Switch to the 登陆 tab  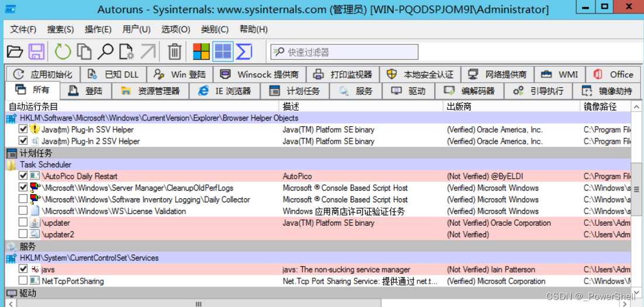[85, 91]
